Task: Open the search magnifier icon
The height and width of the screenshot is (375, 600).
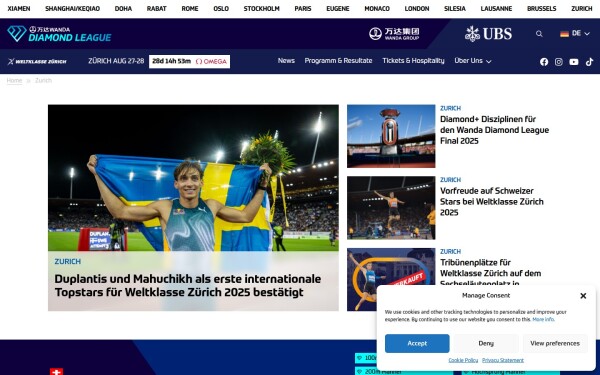Action: tap(539, 34)
